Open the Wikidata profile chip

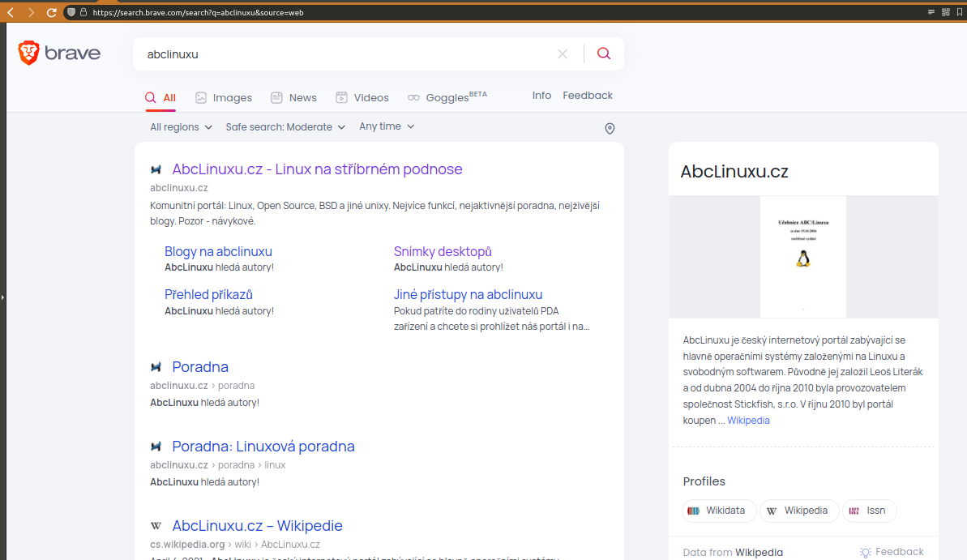pos(718,511)
